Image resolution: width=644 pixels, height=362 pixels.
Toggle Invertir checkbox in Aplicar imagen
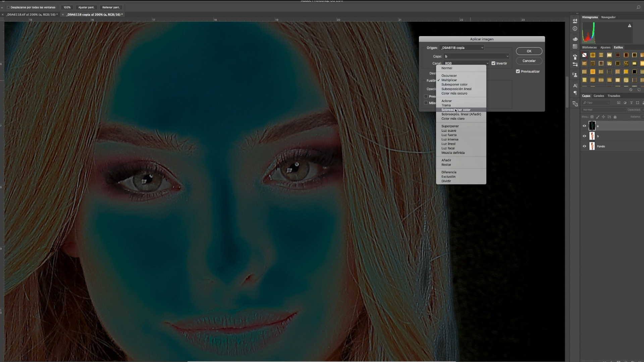click(x=493, y=63)
